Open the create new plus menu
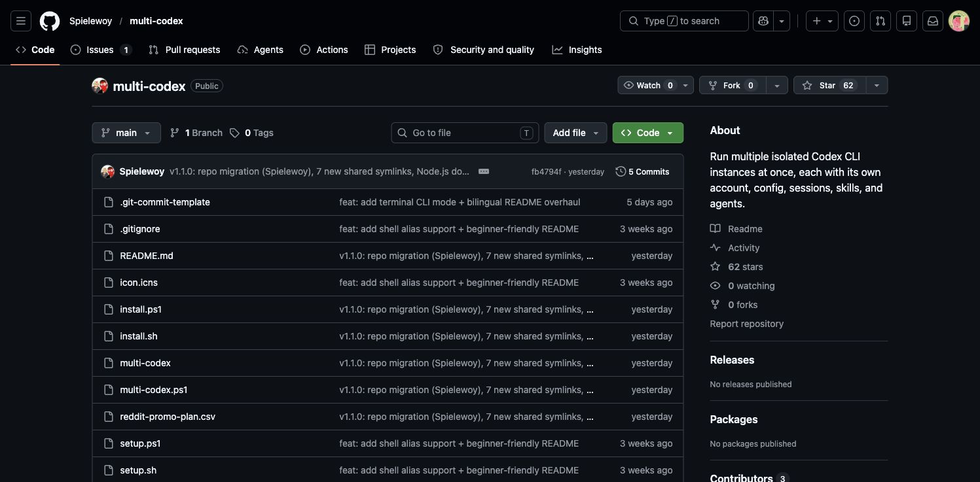980x482 pixels. [x=822, y=21]
